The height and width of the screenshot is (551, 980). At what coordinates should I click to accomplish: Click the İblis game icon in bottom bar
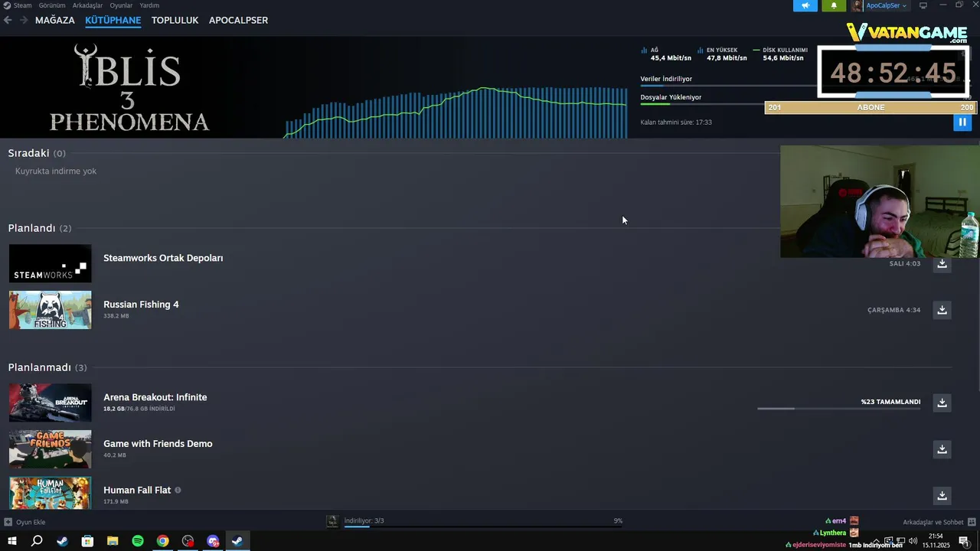click(x=332, y=521)
